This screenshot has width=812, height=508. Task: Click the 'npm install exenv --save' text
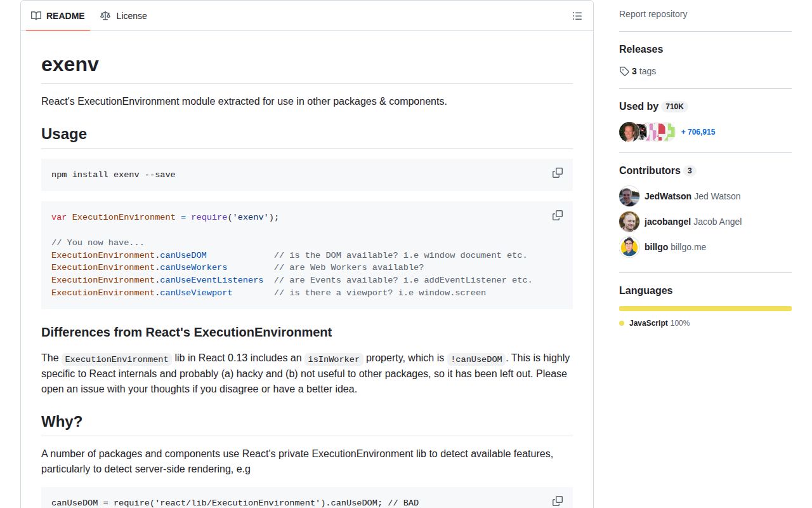(x=114, y=175)
